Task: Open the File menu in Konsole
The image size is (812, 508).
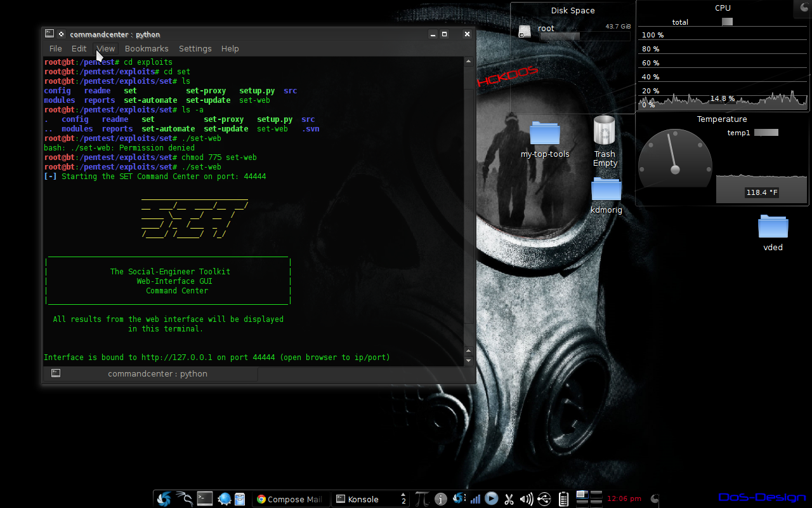Action: 56,48
